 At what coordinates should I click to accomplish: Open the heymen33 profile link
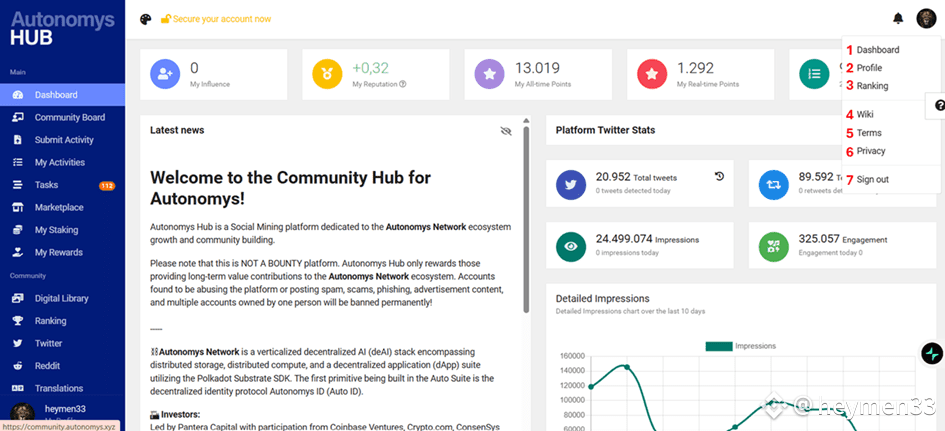click(64, 409)
